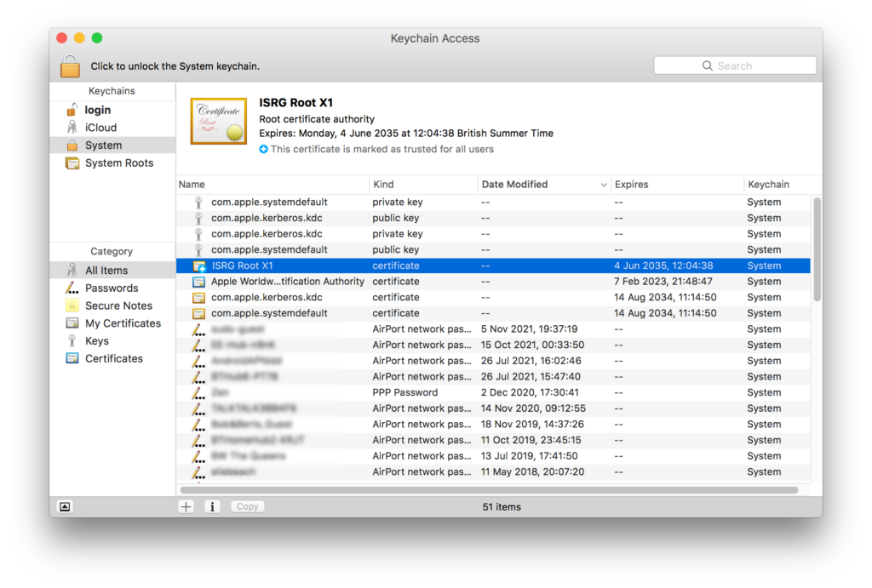The height and width of the screenshot is (588, 872).
Task: Select com.apple.systemdefault certificate row
Action: [493, 313]
